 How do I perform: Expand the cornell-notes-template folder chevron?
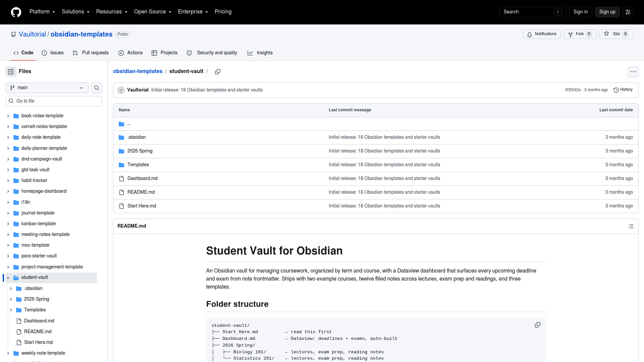point(8,127)
